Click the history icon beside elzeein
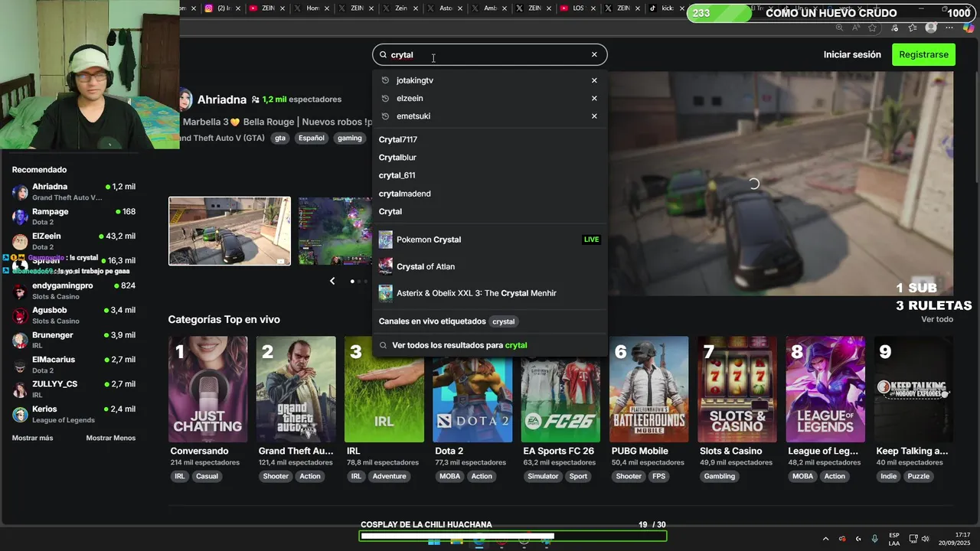The width and height of the screenshot is (980, 551). pyautogui.click(x=385, y=98)
